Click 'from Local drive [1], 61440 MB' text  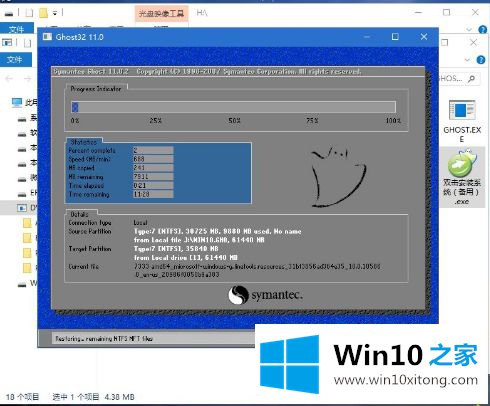click(186, 257)
